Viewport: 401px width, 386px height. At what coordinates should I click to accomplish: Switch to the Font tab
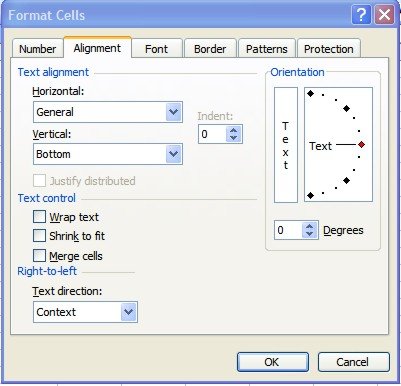coord(156,49)
